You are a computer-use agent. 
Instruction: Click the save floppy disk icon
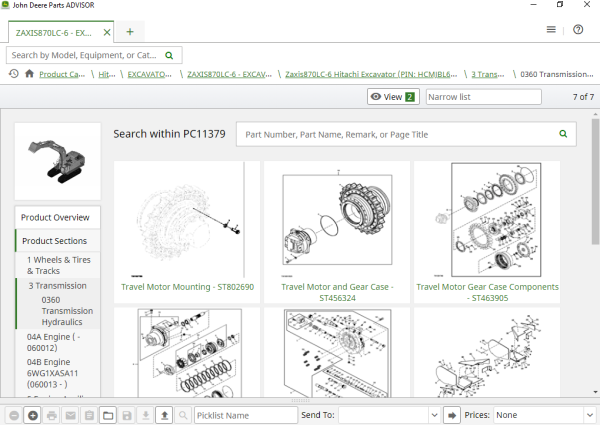127,415
